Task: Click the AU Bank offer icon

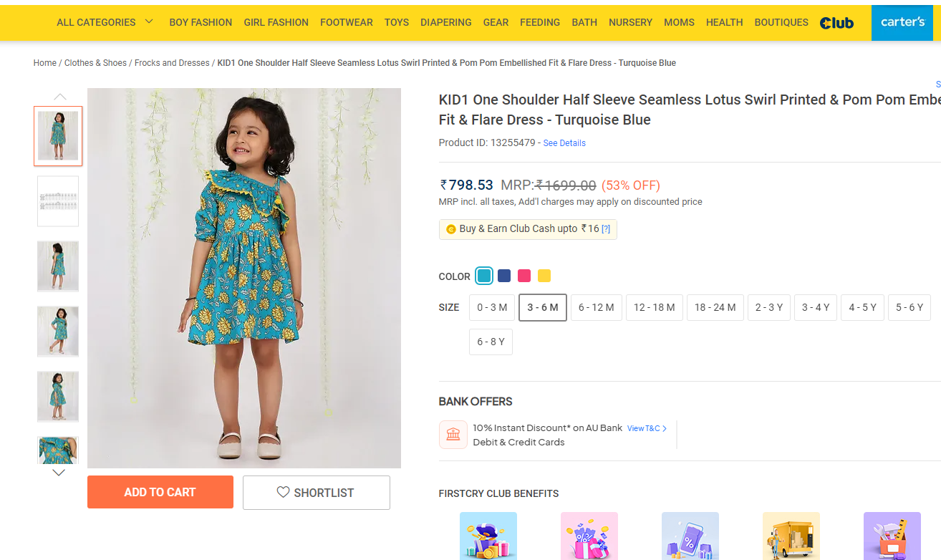Action: [x=453, y=435]
